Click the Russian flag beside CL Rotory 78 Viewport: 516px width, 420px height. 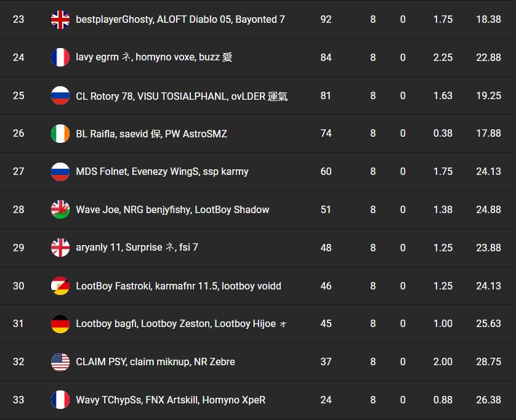click(60, 96)
